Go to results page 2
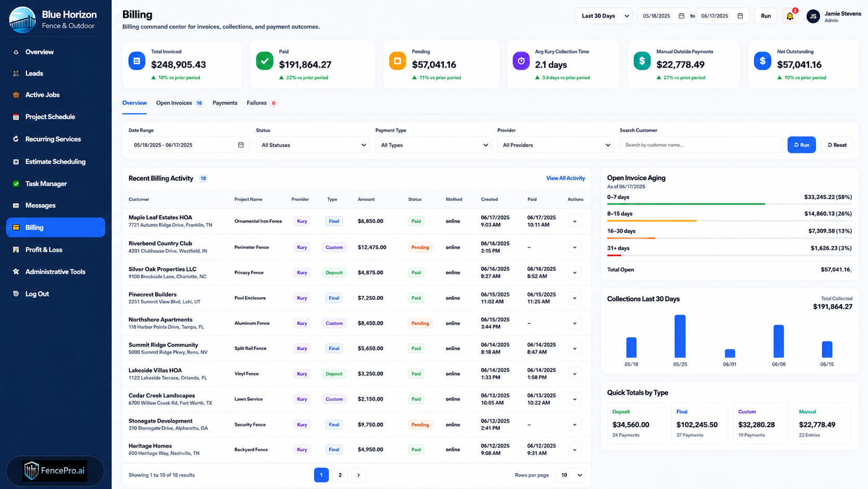868x489 pixels. [340, 475]
